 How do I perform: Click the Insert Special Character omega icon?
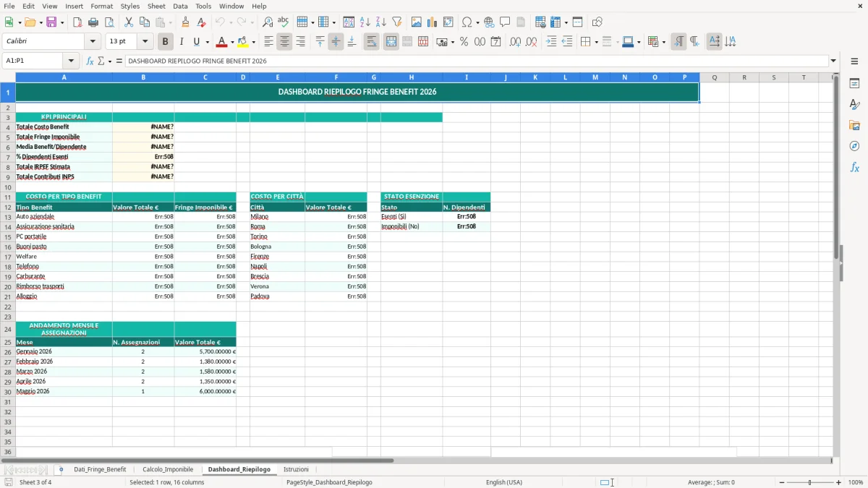click(467, 22)
